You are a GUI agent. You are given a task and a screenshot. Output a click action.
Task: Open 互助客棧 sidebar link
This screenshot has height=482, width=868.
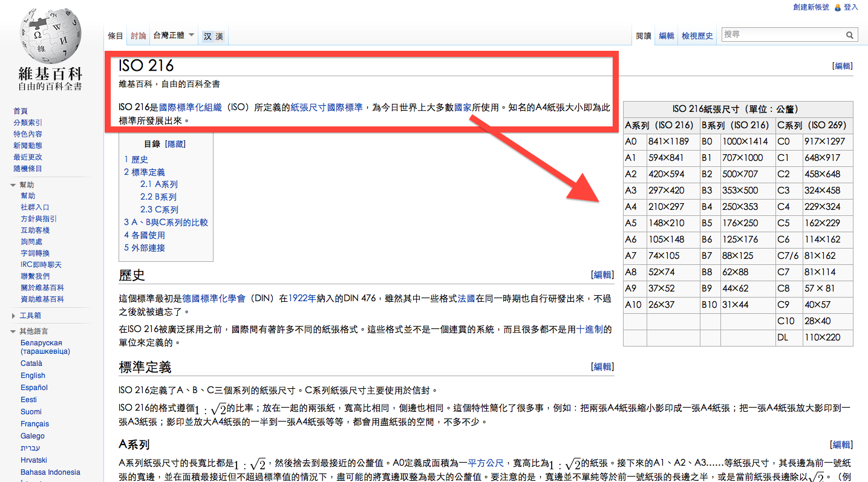coord(35,230)
